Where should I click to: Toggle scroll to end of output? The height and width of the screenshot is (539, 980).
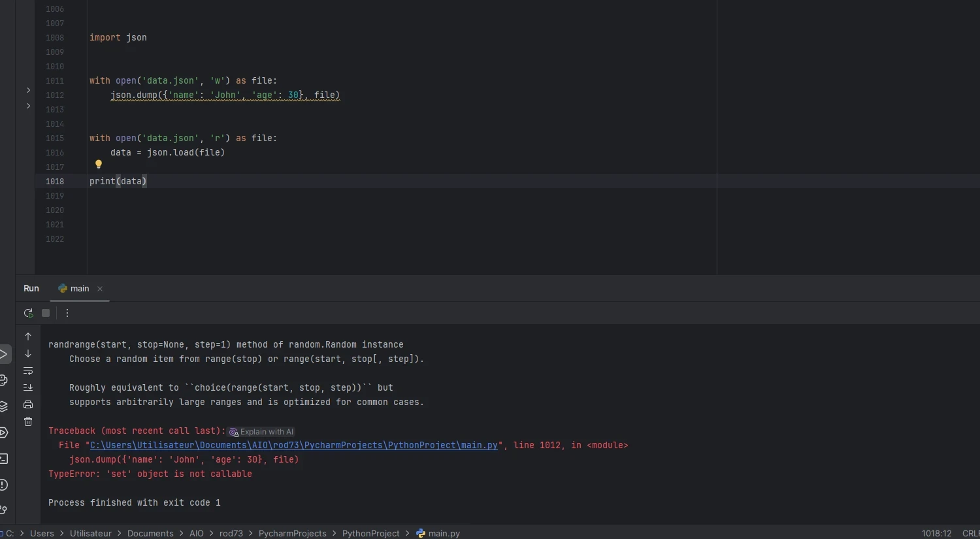28,388
